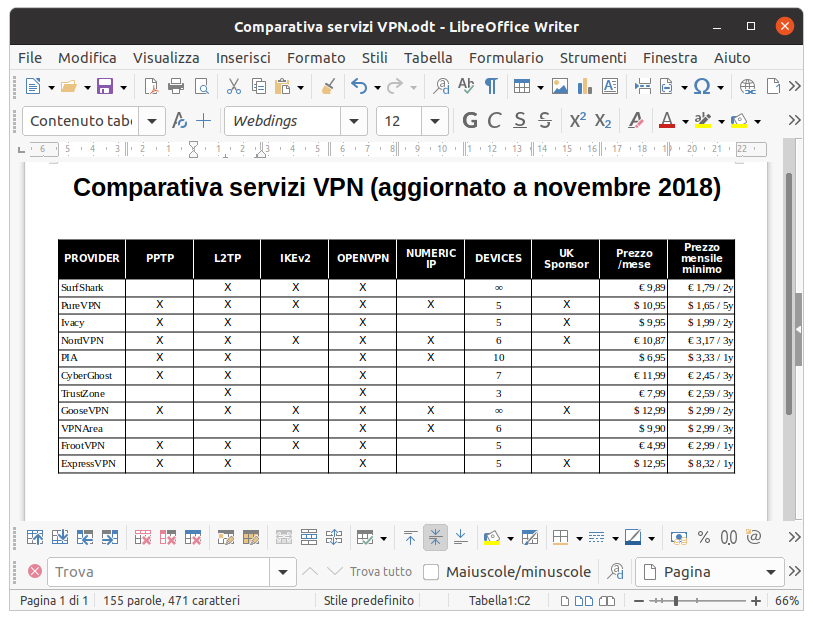Toggle print preview icon
813x620 pixels.
point(201,86)
